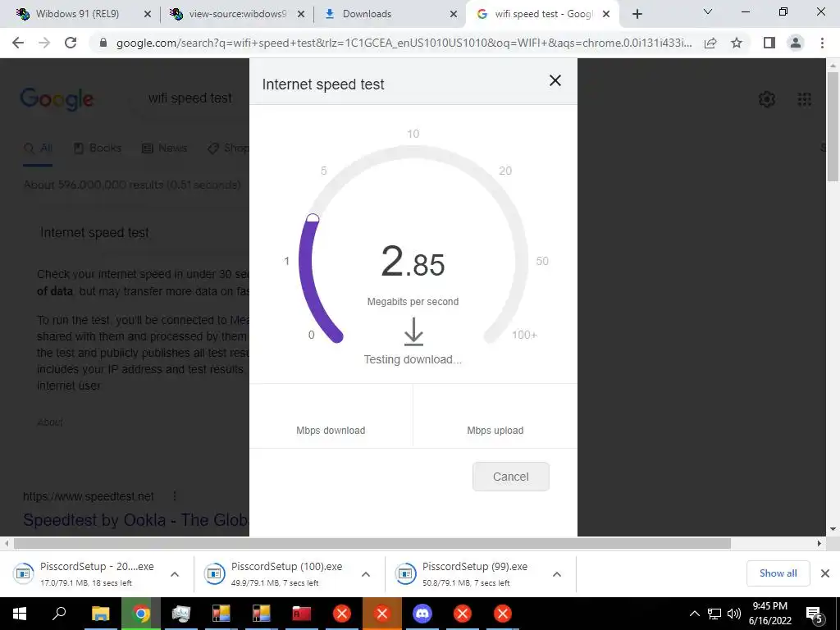
Task: Cancel the internet speed test
Action: tap(510, 477)
